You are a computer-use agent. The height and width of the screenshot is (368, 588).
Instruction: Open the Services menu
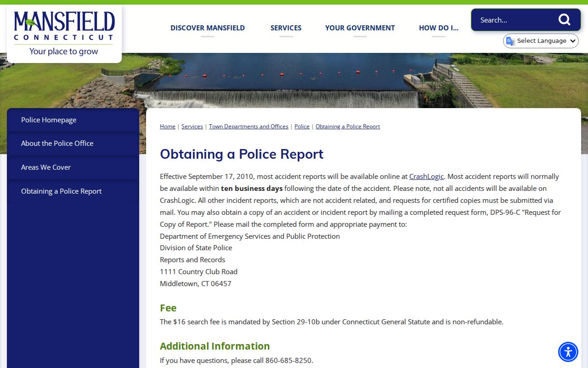pos(286,28)
